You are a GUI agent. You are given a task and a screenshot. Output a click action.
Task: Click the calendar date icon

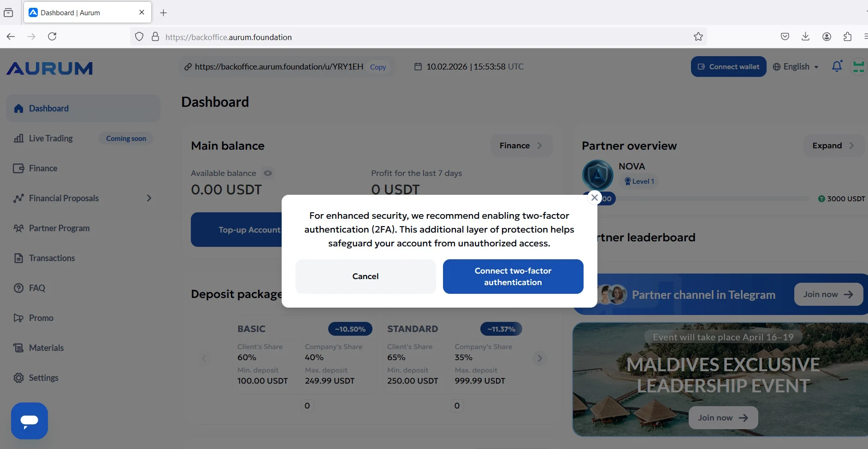pos(418,67)
